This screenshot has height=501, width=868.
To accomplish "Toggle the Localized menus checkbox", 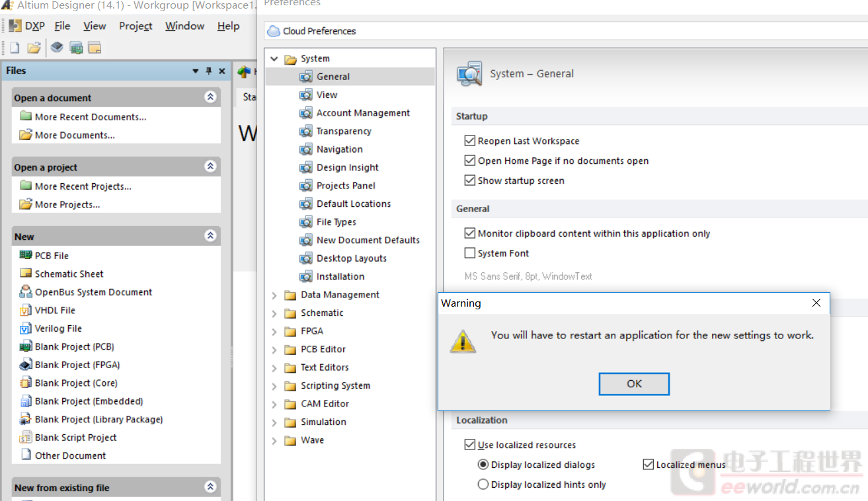I will tap(649, 465).
